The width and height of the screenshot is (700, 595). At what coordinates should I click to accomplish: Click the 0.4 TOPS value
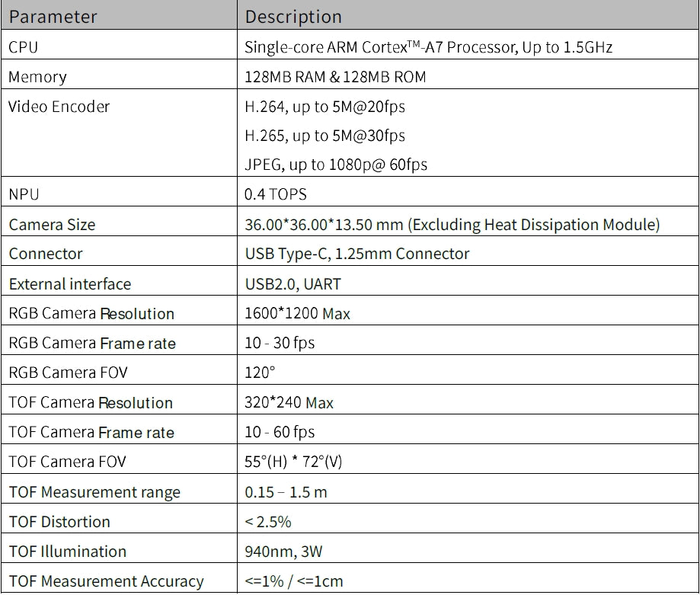(276, 194)
